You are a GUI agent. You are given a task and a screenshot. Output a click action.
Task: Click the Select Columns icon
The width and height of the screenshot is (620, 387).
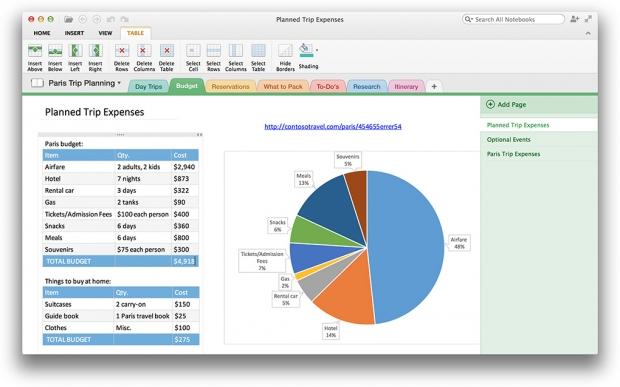[x=236, y=58]
